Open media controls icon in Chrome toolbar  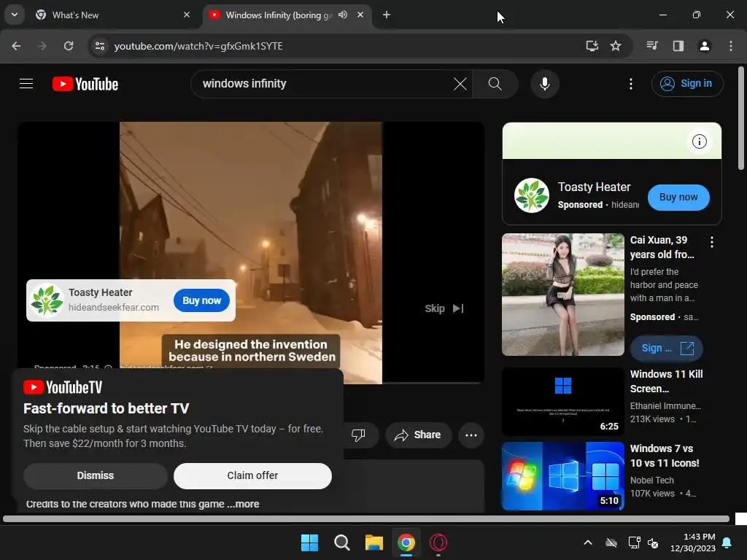pos(652,46)
